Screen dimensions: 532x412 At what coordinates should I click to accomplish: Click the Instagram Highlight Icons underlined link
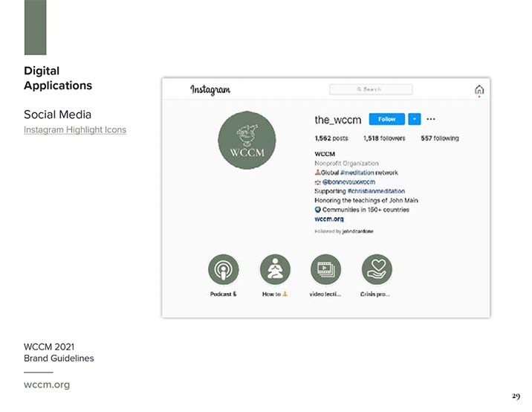75,129
